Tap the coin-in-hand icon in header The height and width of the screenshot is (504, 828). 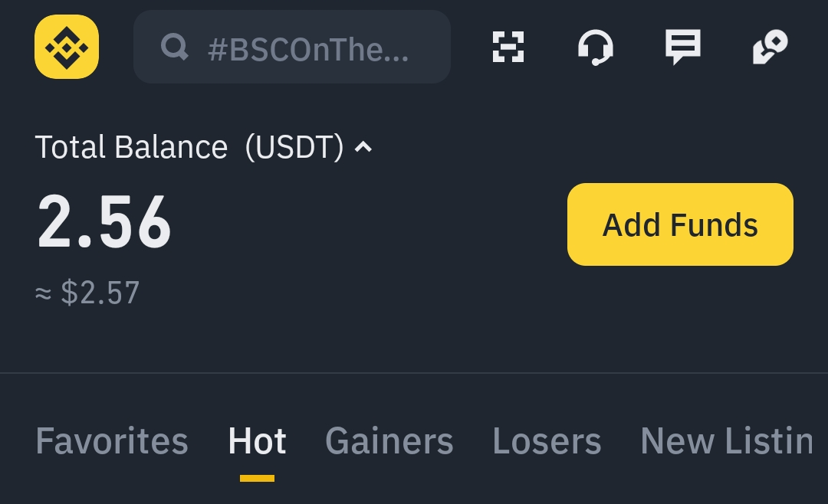[770, 47]
